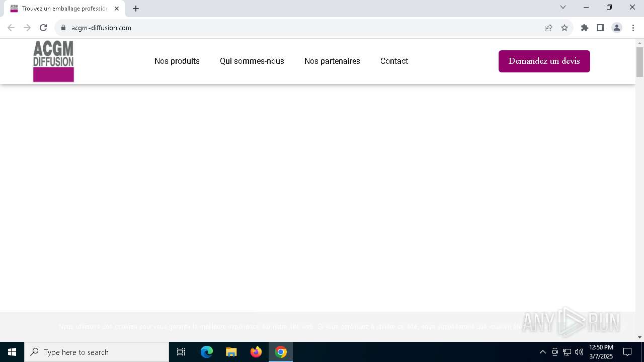Switch to Chrome taskbar icon
The height and width of the screenshot is (362, 644).
point(281,352)
